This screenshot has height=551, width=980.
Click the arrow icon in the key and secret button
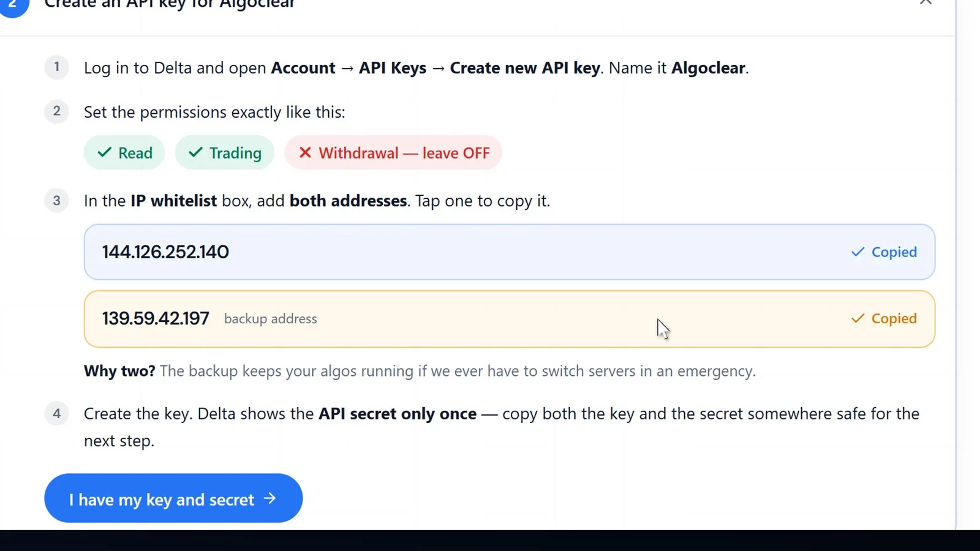[x=270, y=499]
